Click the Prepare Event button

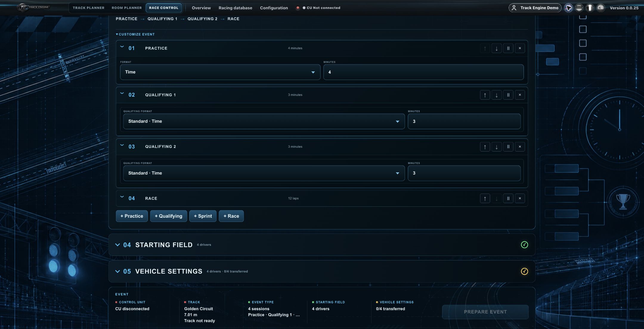pos(485,312)
